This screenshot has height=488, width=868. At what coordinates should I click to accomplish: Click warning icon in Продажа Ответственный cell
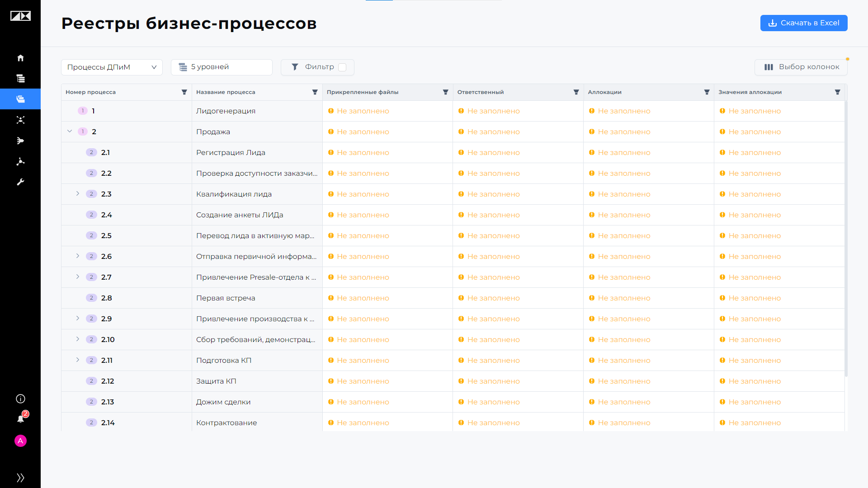461,131
